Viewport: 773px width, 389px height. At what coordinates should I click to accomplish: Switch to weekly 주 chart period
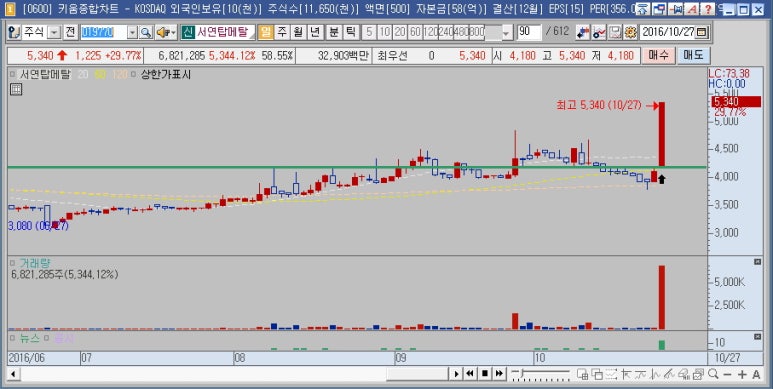click(282, 33)
